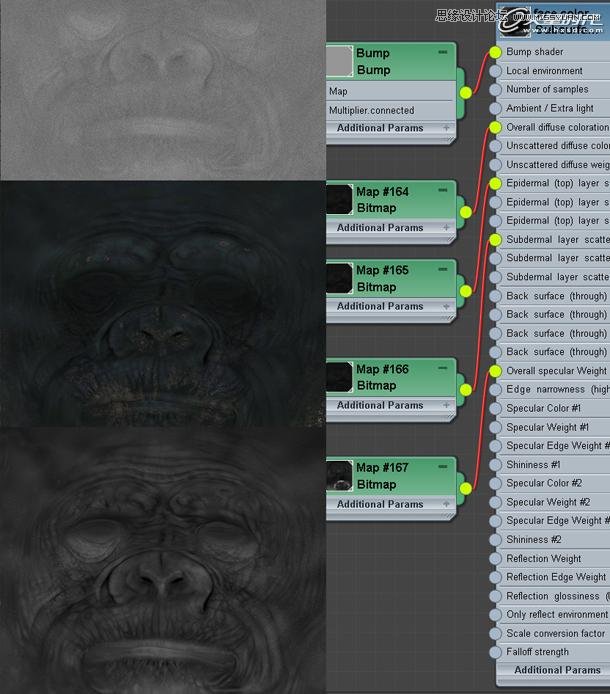The width and height of the screenshot is (610, 694).
Task: Click the Number of samples input socket
Action: [x=495, y=89]
